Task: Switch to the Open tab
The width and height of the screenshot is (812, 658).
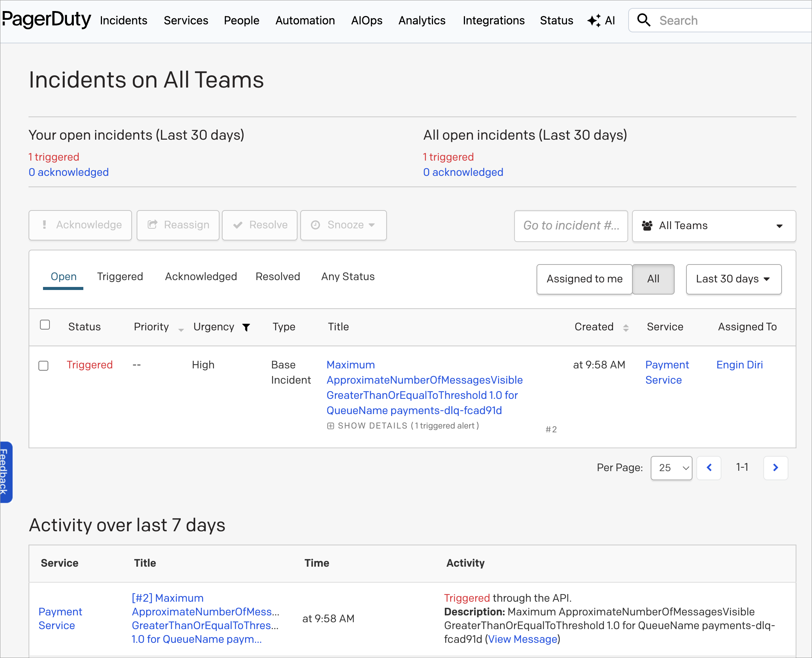Action: point(64,277)
